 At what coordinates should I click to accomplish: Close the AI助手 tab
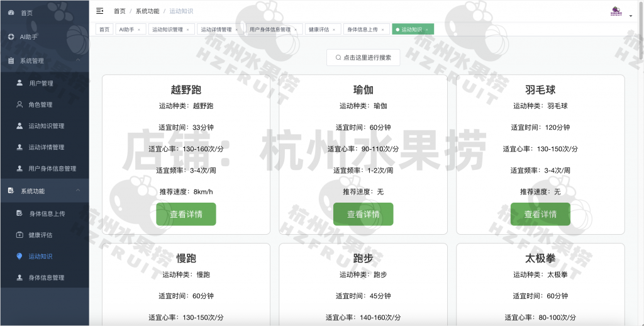coord(139,30)
